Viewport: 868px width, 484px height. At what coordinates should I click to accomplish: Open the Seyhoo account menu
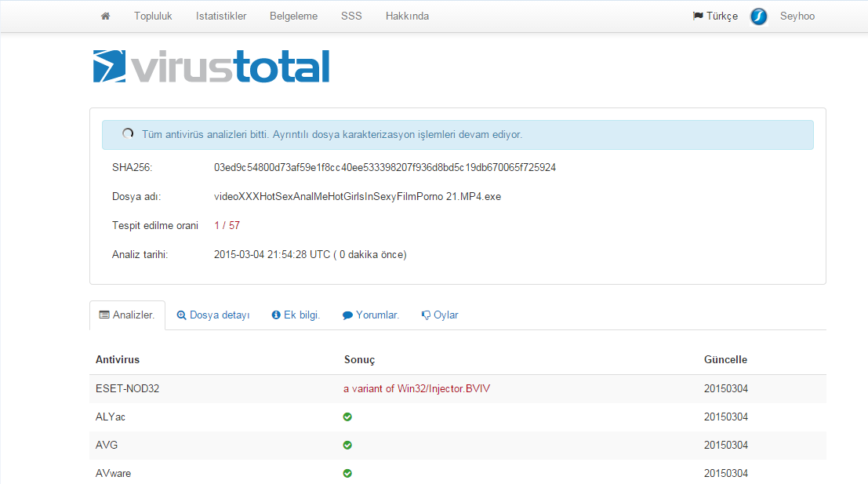[x=797, y=16]
